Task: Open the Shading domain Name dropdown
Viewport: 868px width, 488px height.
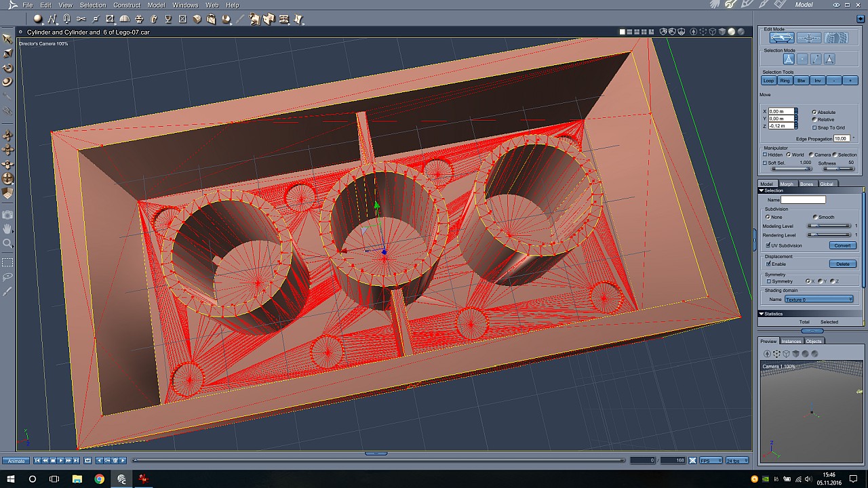Action: point(819,299)
